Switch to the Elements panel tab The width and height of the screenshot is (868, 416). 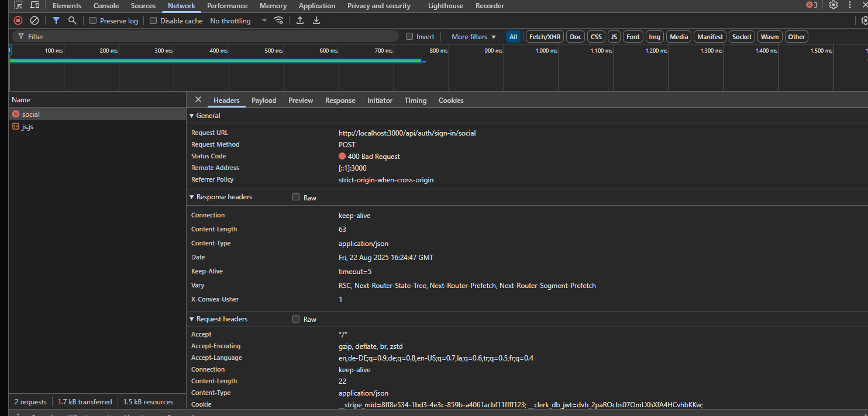(67, 6)
